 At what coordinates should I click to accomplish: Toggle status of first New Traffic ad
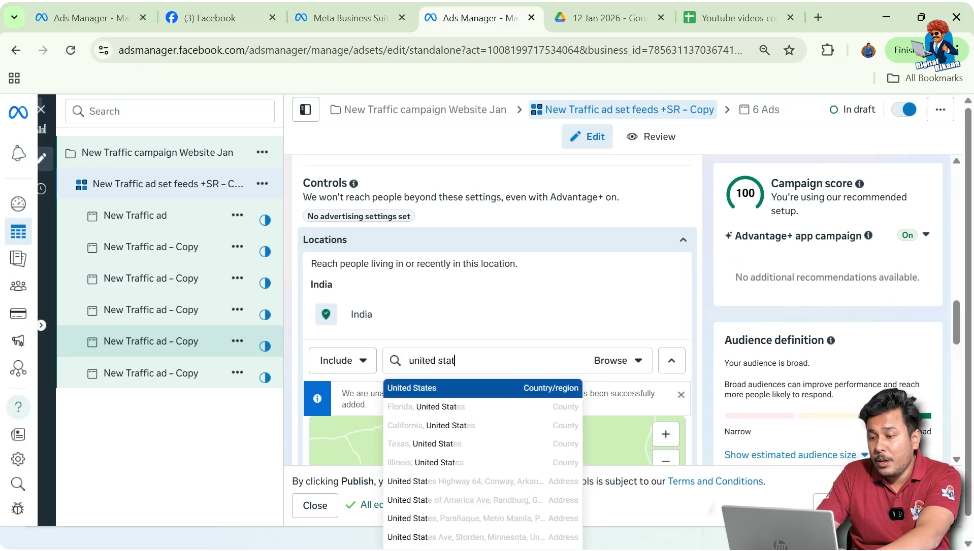[265, 221]
